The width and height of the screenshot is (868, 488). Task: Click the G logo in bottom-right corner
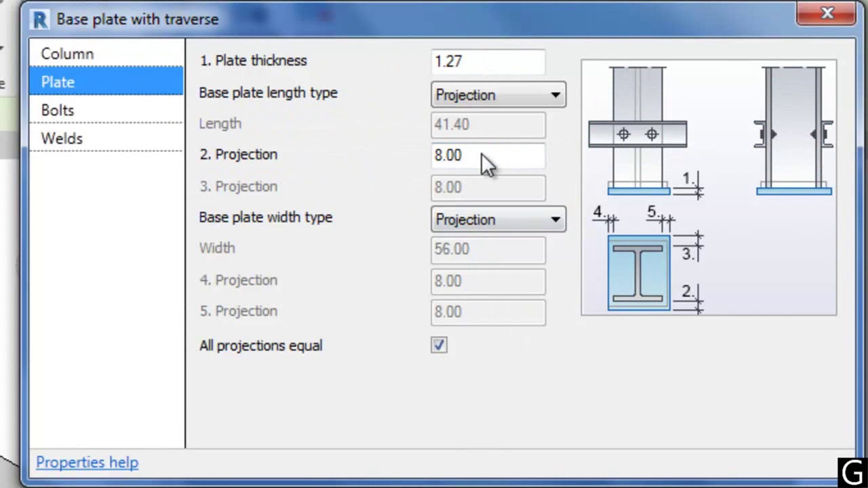tap(852, 472)
